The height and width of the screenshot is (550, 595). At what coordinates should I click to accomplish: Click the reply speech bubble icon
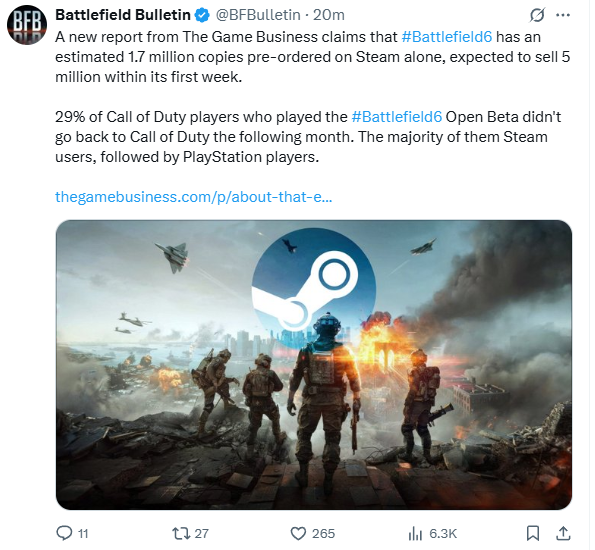(64, 533)
